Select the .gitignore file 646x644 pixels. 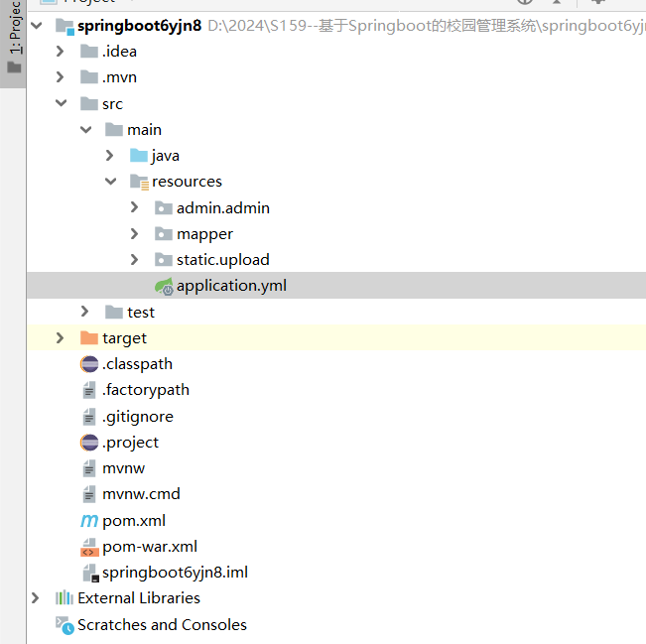coord(137,417)
